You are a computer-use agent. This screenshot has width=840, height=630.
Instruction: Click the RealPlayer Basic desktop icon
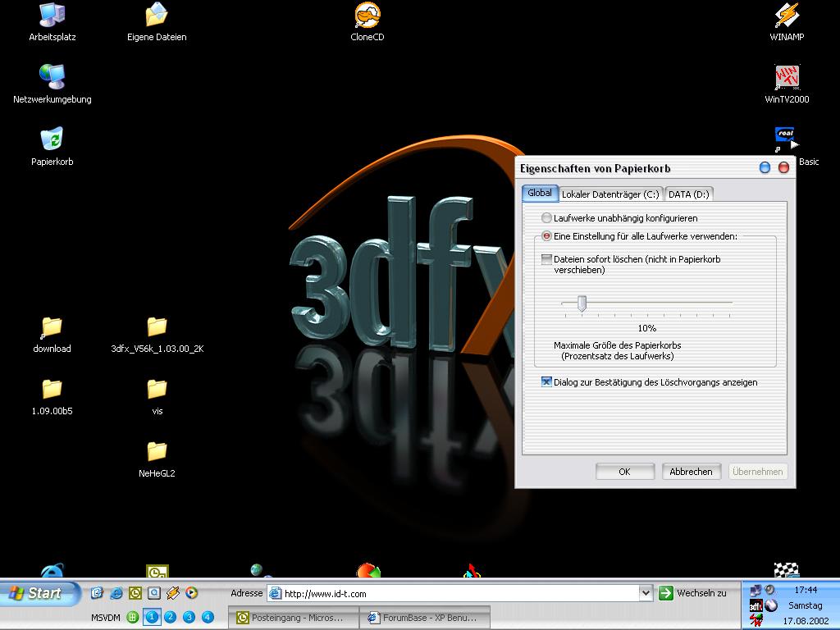(x=787, y=139)
